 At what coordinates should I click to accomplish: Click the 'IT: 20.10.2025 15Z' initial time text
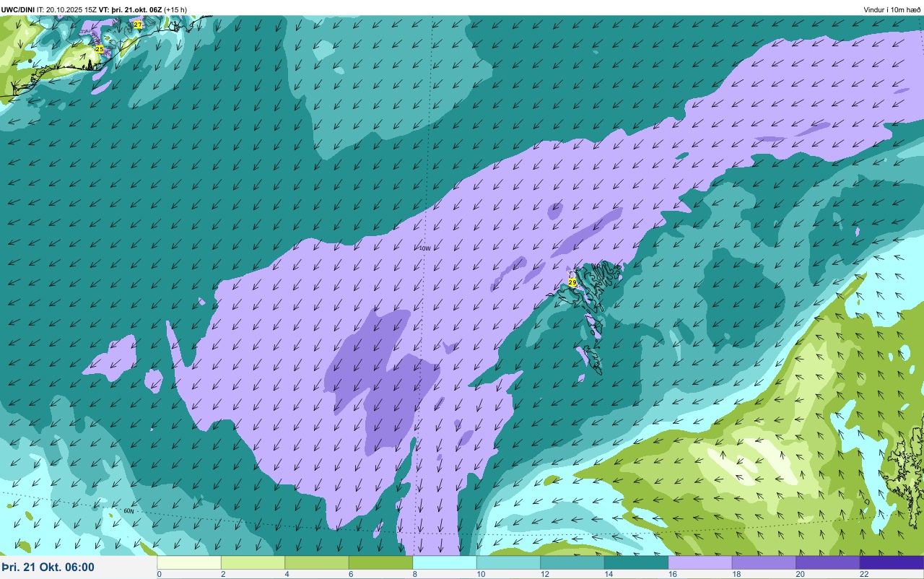click(67, 9)
